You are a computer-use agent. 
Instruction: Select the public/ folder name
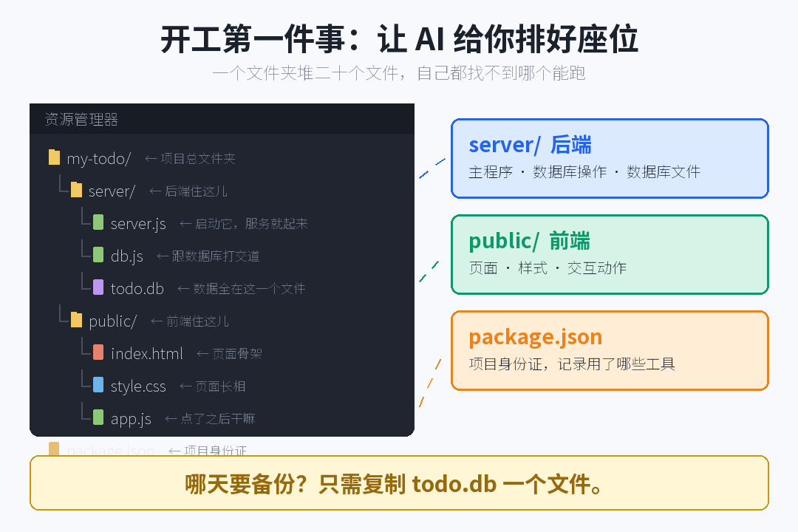coord(112,321)
